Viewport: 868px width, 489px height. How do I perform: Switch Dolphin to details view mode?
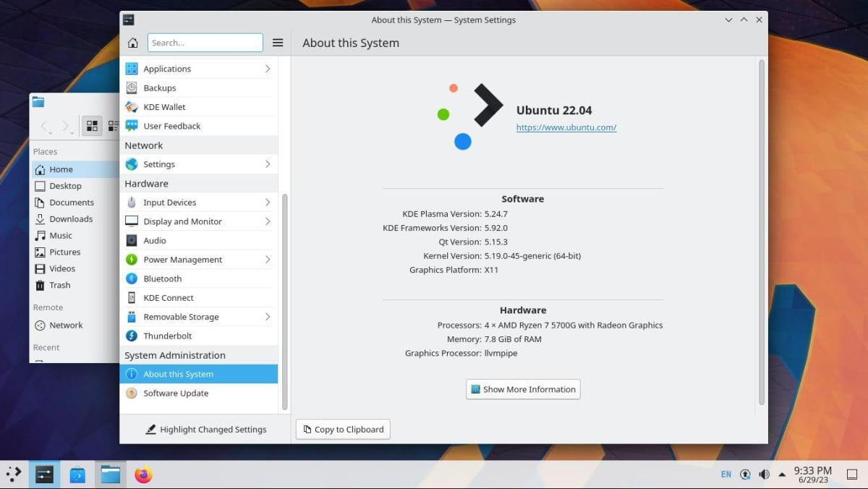[x=113, y=125]
